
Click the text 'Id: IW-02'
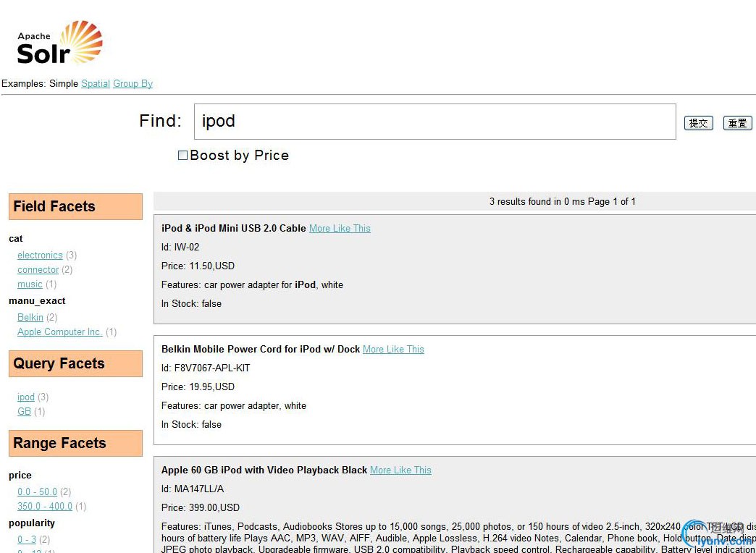[x=180, y=247]
